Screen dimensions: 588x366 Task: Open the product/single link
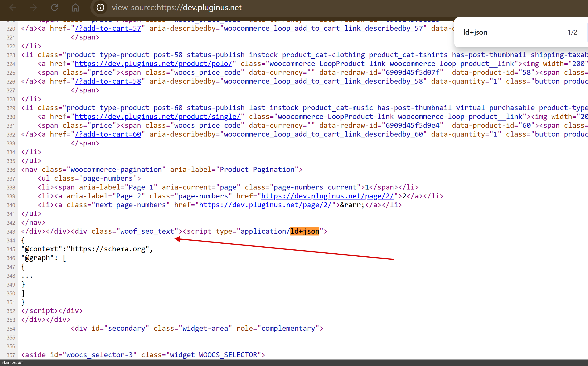pos(157,117)
